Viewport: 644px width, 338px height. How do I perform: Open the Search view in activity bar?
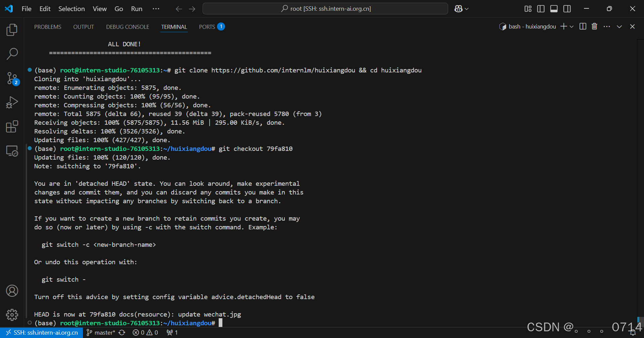point(12,54)
